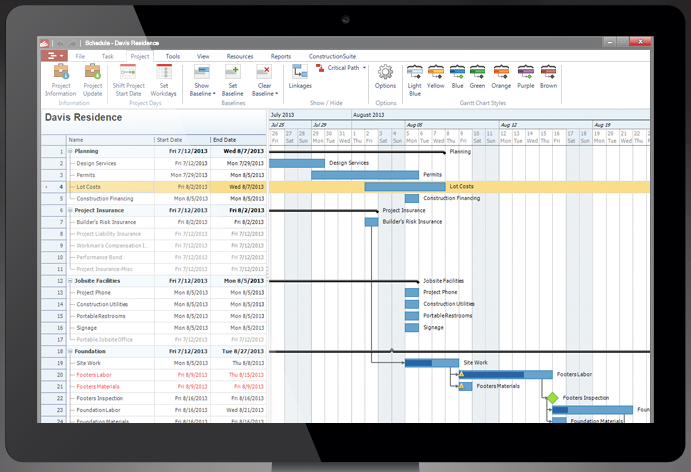The width and height of the screenshot is (691, 472).
Task: Choose the Green Gantt chart style
Action: (x=478, y=76)
